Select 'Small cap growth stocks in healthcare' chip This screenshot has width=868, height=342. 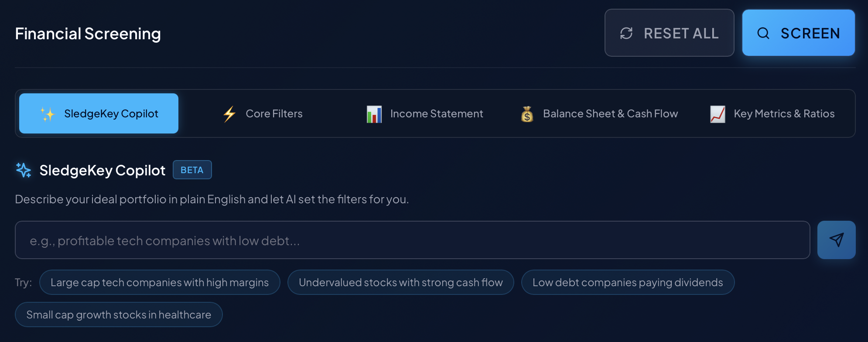(x=119, y=315)
